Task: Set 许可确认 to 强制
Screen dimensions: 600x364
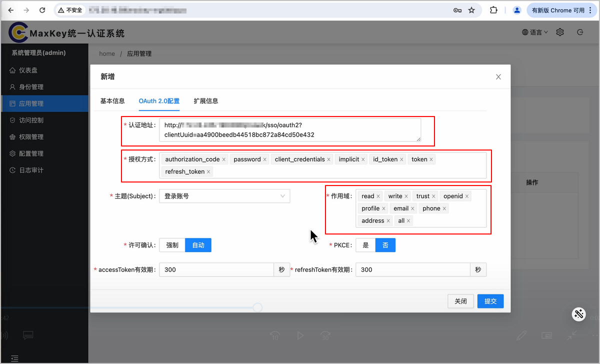Action: (172, 245)
